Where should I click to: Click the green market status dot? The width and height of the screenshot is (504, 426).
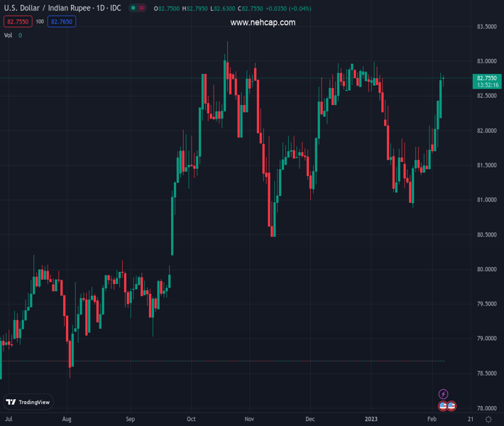132,9
